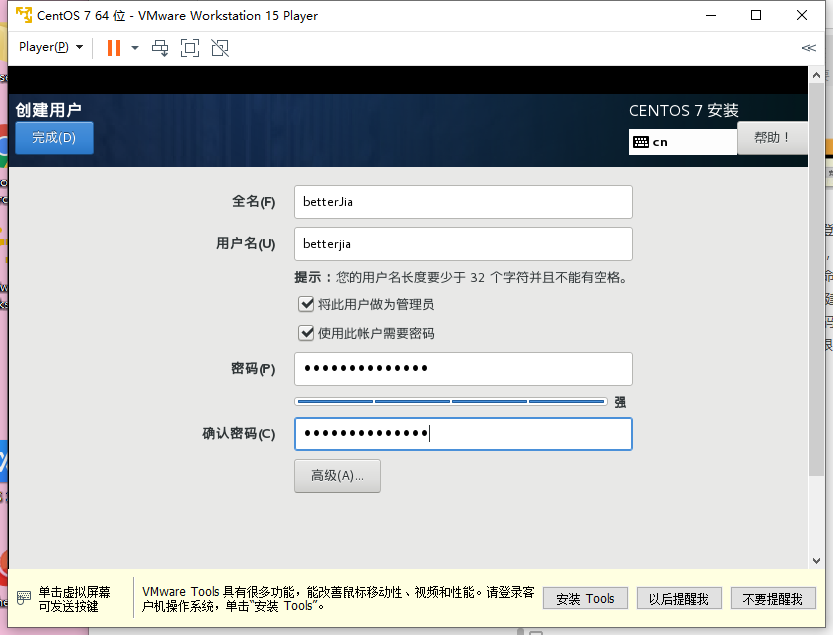The width and height of the screenshot is (833, 635).
Task: Toggle 将此用户做为管理员 checkbox
Action: pyautogui.click(x=306, y=304)
